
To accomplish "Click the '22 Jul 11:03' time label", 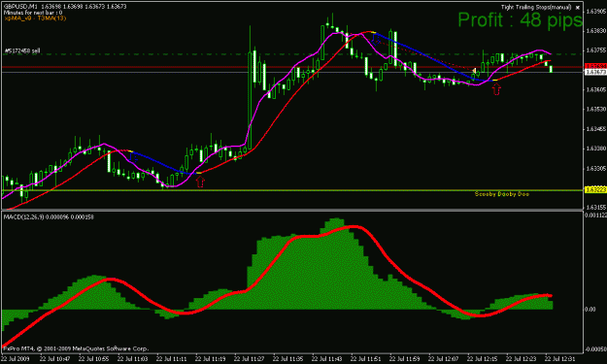I will click(132, 358).
